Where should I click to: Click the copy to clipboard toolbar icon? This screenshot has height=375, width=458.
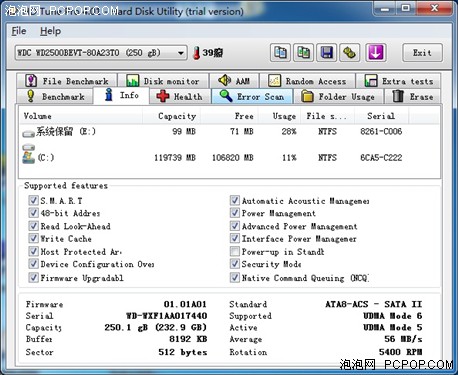point(280,53)
